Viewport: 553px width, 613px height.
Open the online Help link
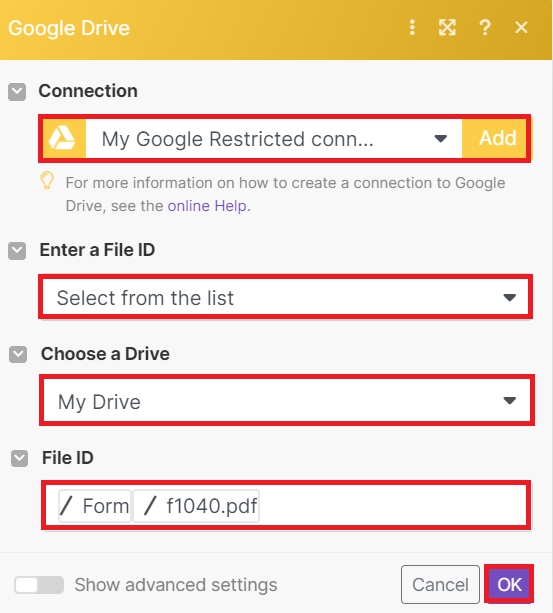pos(207,206)
